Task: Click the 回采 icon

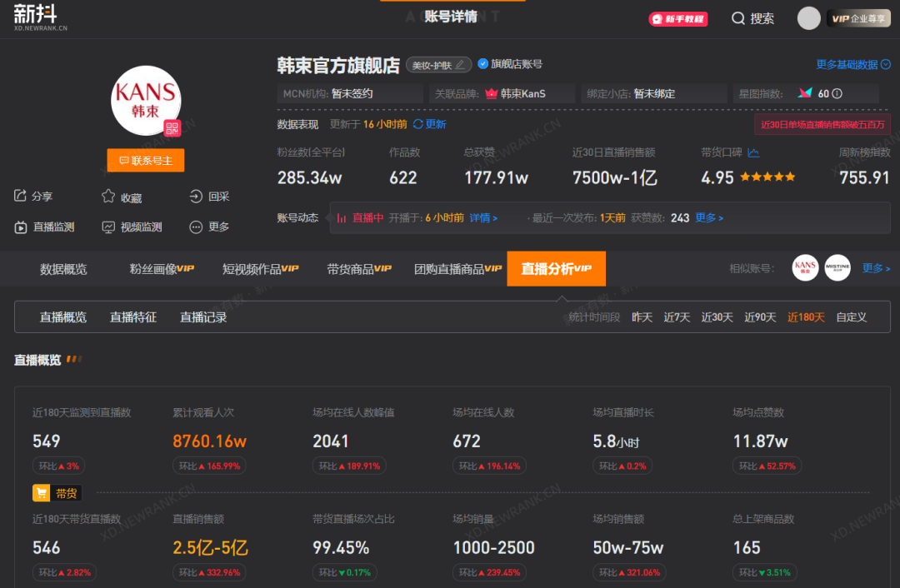Action: tap(196, 197)
